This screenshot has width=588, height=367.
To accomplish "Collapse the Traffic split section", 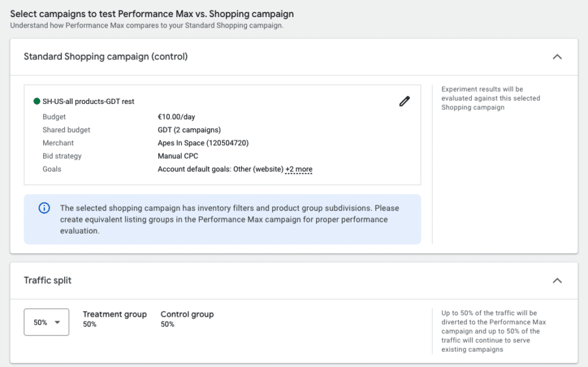I will tap(557, 281).
